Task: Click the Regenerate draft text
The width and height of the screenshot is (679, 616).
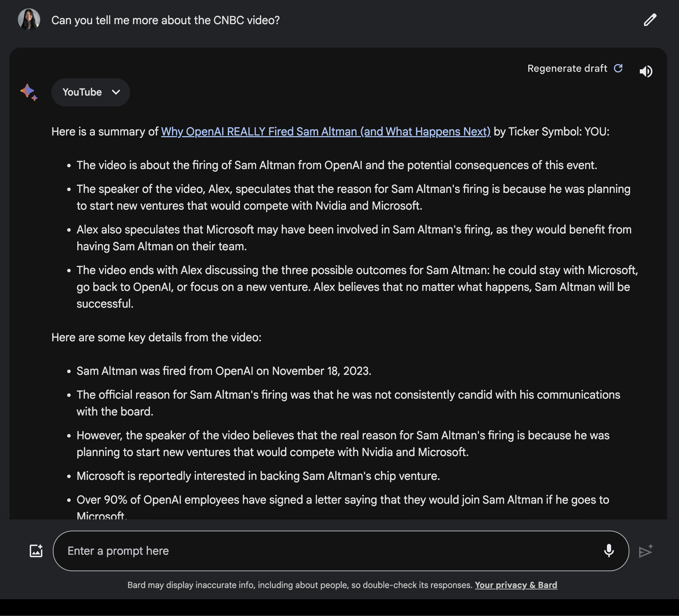Action: pyautogui.click(x=567, y=68)
